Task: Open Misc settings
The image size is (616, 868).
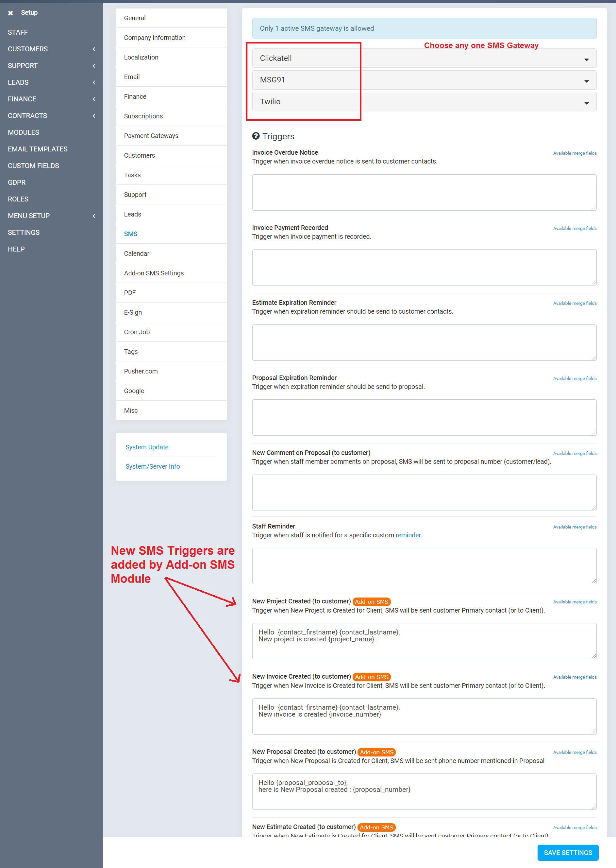Action: tap(171, 411)
